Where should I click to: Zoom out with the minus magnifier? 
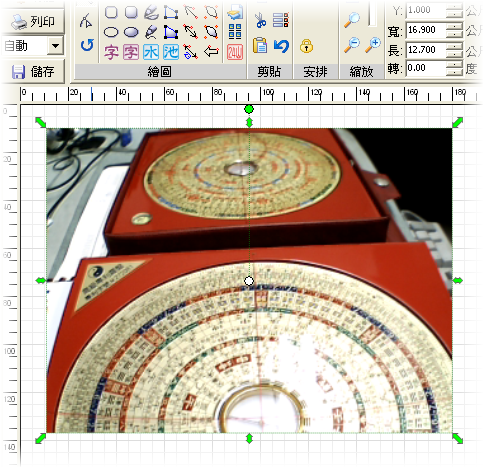click(352, 45)
